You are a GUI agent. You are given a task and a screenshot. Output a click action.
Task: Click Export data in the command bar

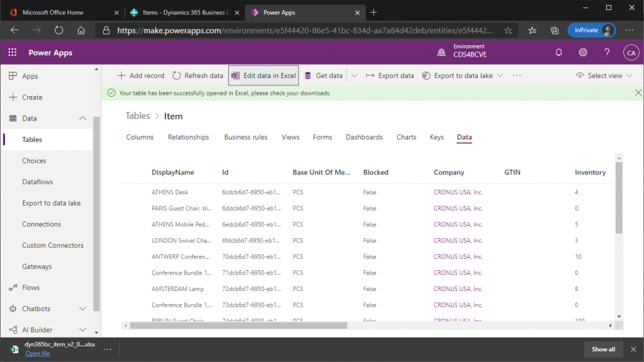[x=390, y=75]
